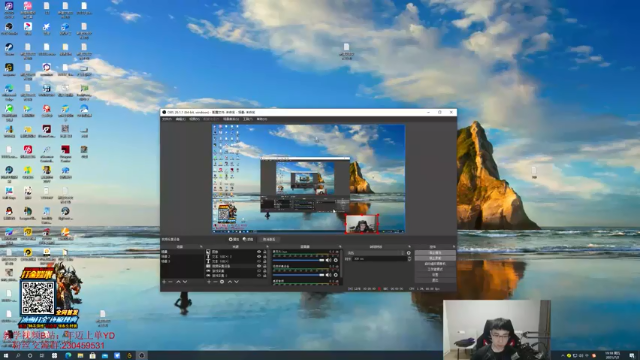
Task: Toggle visibility eye of the first source
Action: click(x=259, y=252)
